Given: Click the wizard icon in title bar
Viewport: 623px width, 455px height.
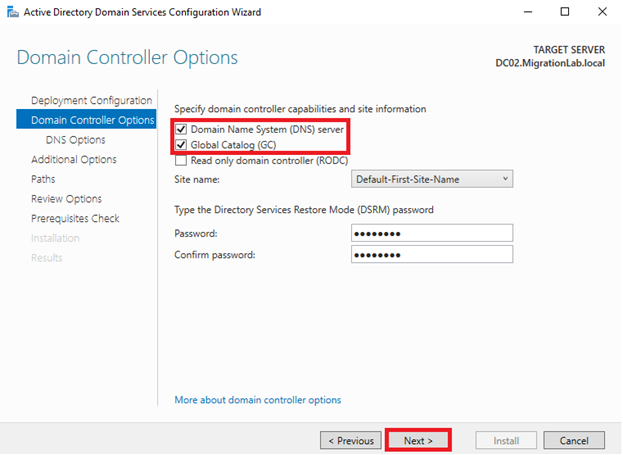Looking at the screenshot, I should pyautogui.click(x=13, y=12).
